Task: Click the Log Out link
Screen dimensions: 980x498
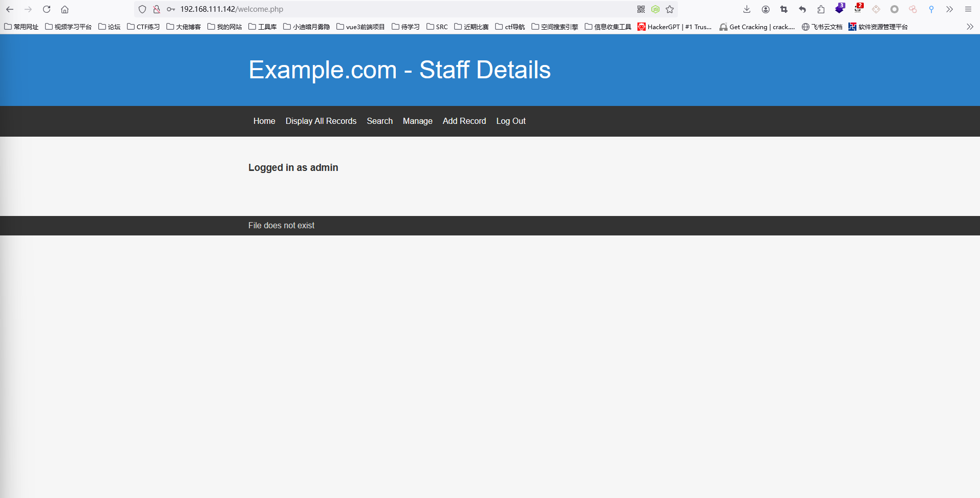Action: [x=510, y=121]
